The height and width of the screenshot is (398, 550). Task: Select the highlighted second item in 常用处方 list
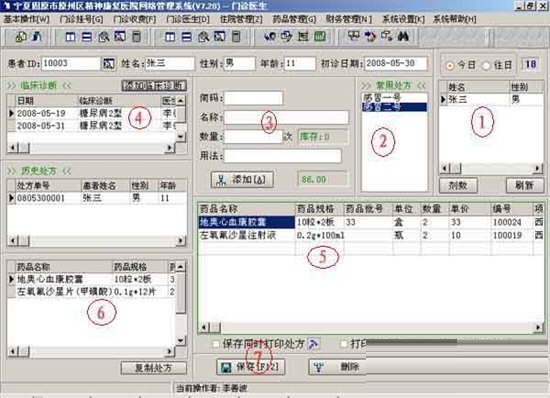tap(394, 107)
